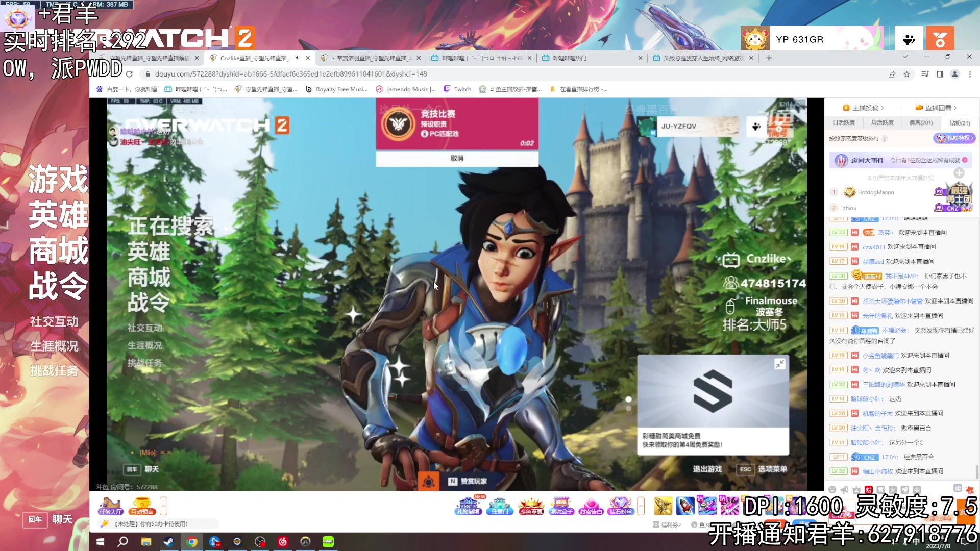Viewport: 980px width, 551px height.
Task: Switch to the 日活跃度 tab
Action: tap(844, 122)
